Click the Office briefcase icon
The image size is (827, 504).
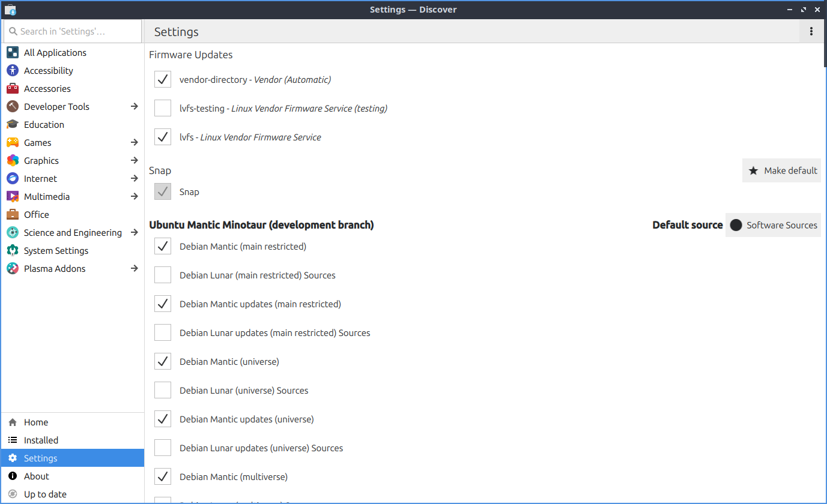click(x=13, y=215)
